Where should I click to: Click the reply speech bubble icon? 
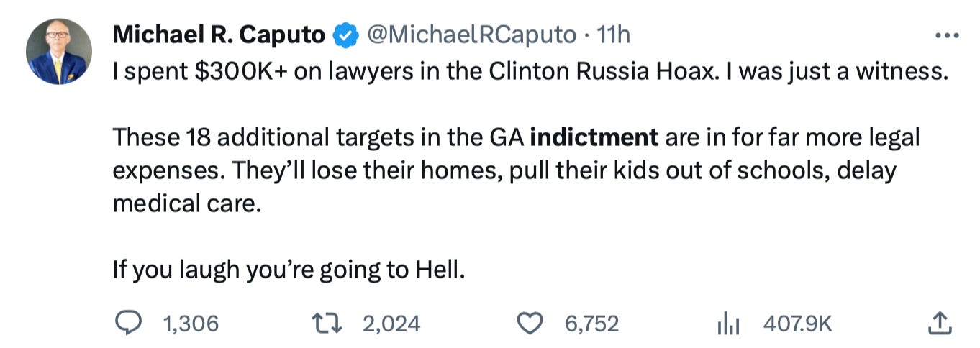[x=130, y=324]
